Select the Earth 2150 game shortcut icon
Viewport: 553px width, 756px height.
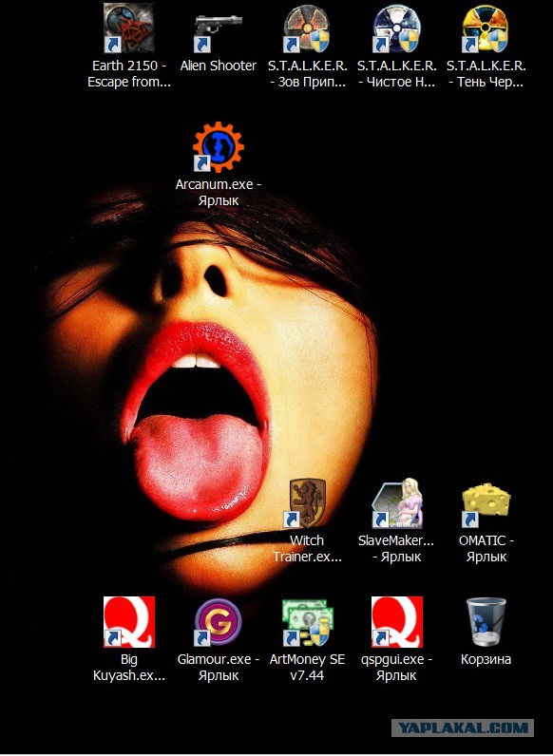[129, 28]
